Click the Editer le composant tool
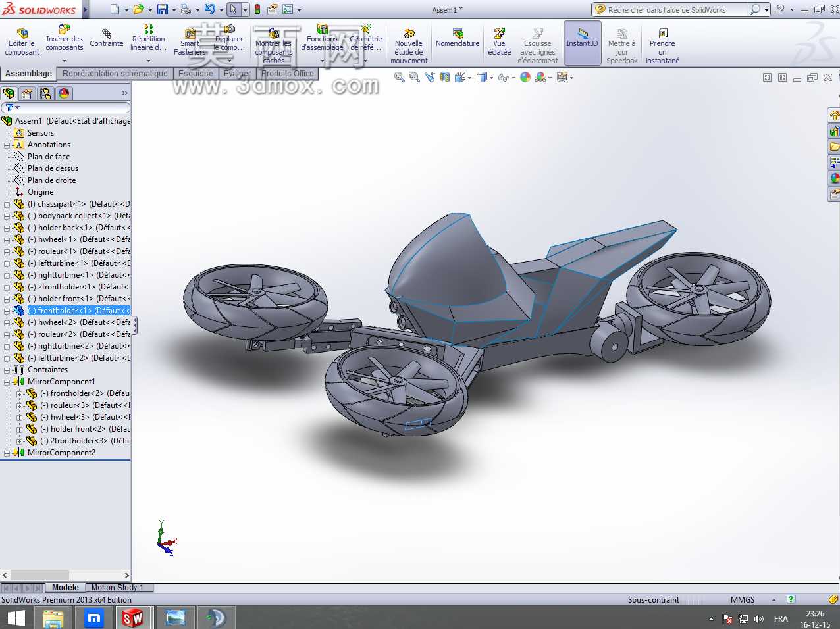Image resolution: width=840 pixels, height=629 pixels. (x=22, y=42)
